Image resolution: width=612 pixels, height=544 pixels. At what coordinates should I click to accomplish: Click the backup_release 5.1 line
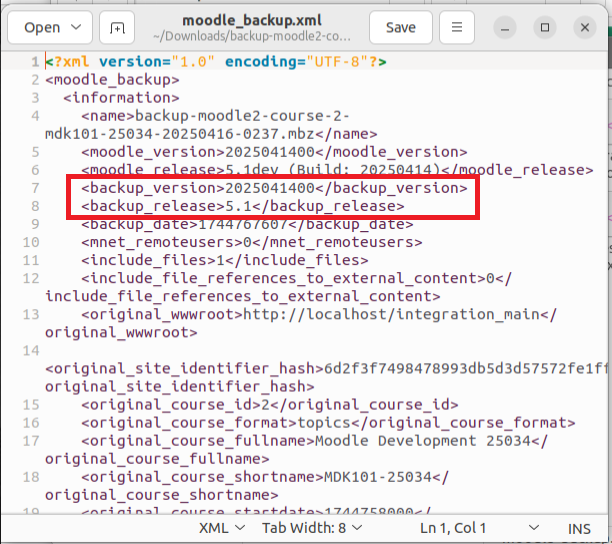[243, 206]
